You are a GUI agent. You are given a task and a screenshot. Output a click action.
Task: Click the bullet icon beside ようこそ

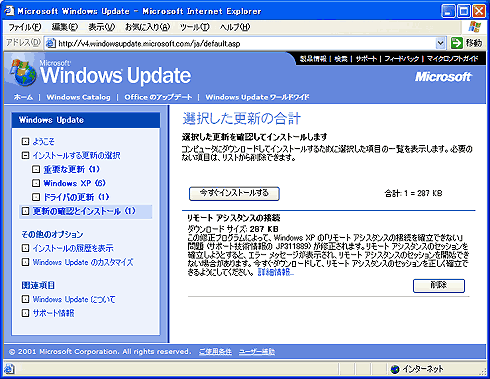(x=25, y=141)
